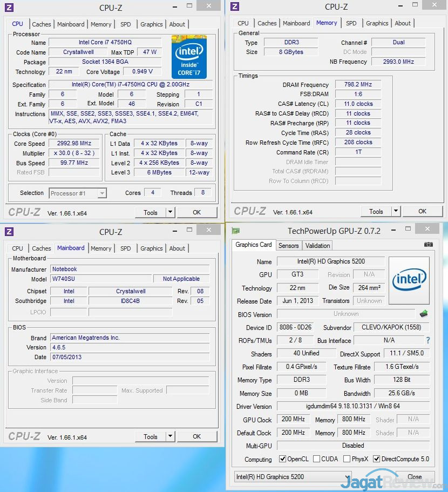This screenshot has width=448, height=492.
Task: Switch to the Sensors tab in GPU-Z
Action: [x=288, y=245]
